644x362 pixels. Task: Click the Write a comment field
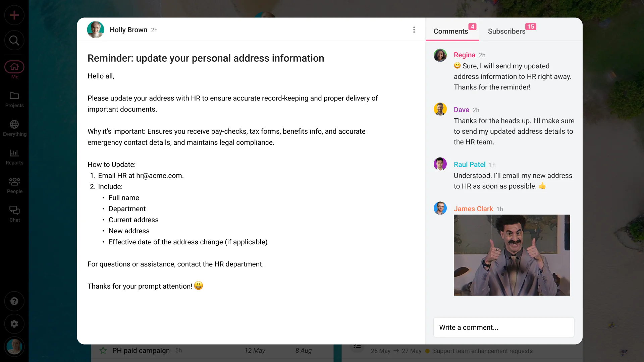pos(503,327)
